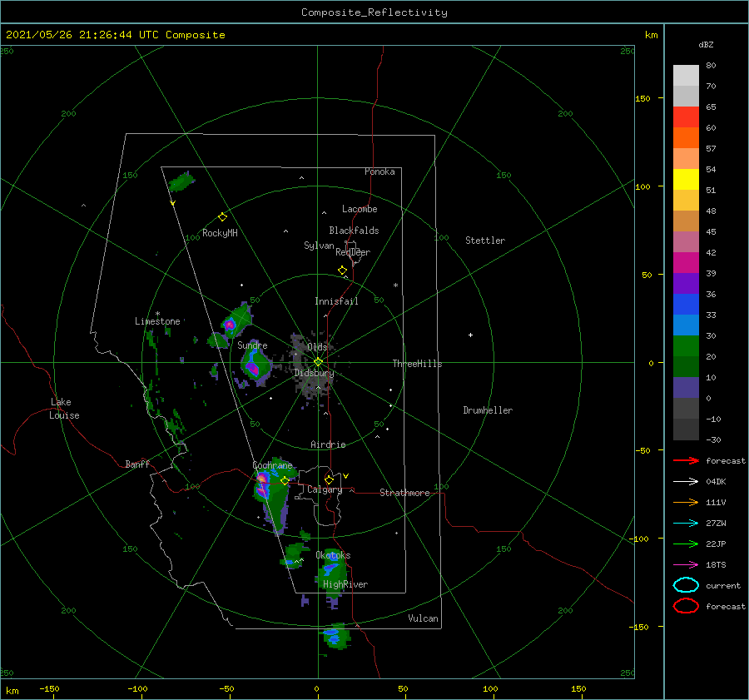Select the orange 111V arrow legend entry

[x=686, y=502]
